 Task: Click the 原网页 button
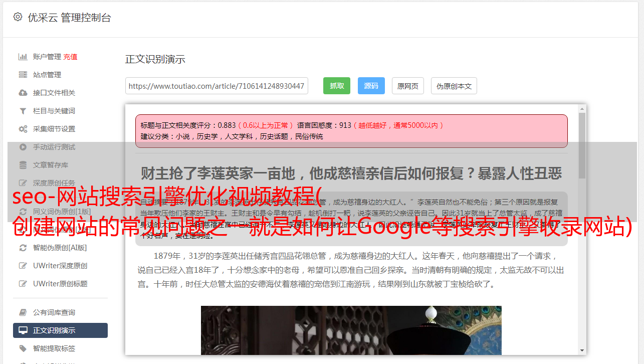[x=408, y=86]
